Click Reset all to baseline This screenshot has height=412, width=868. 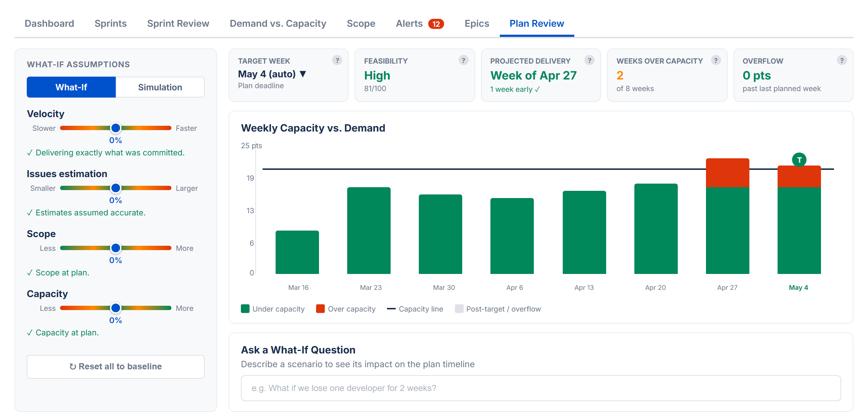pos(115,366)
